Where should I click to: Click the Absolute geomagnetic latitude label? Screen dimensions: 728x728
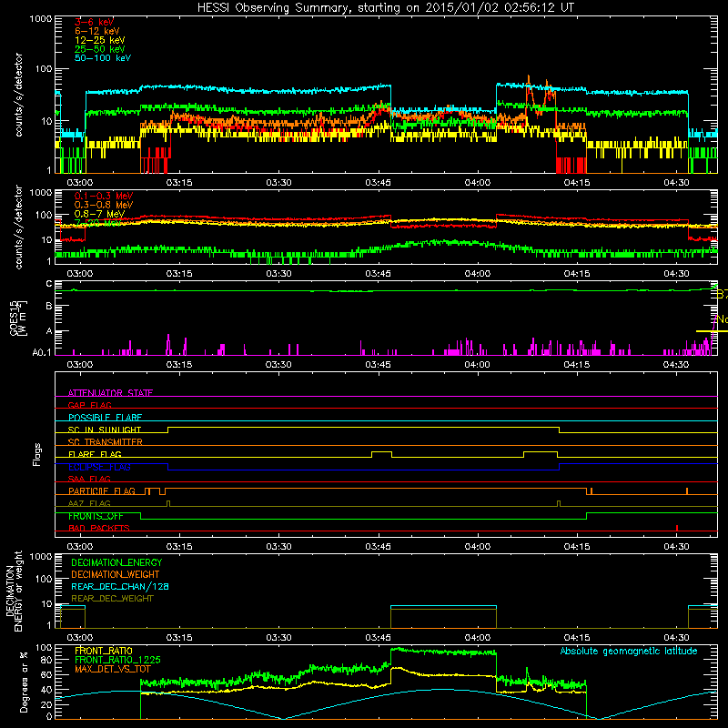point(629,652)
